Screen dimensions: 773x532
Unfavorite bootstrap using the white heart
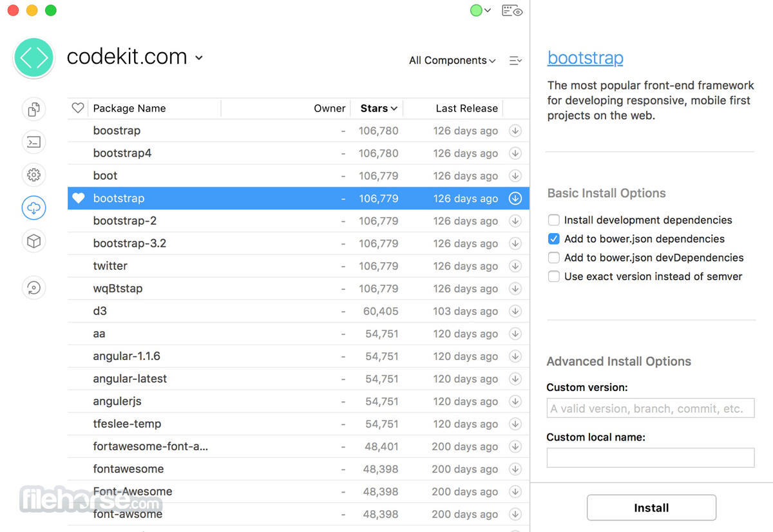78,198
